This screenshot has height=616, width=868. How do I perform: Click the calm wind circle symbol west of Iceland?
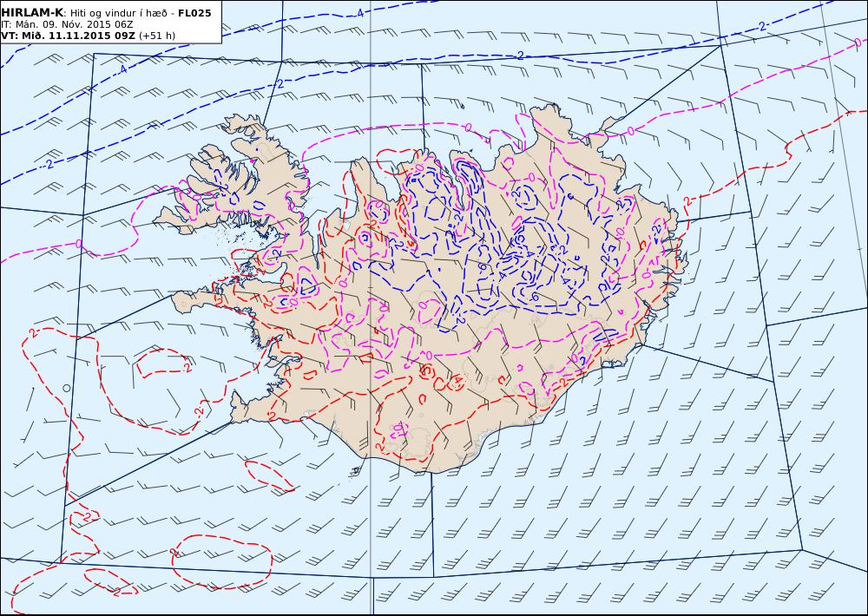67,388
